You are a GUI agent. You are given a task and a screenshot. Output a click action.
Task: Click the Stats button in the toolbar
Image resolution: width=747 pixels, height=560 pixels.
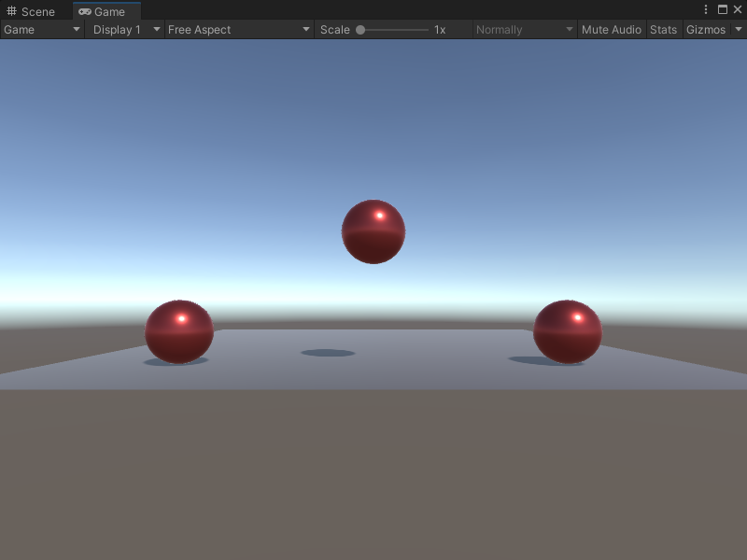coord(664,29)
